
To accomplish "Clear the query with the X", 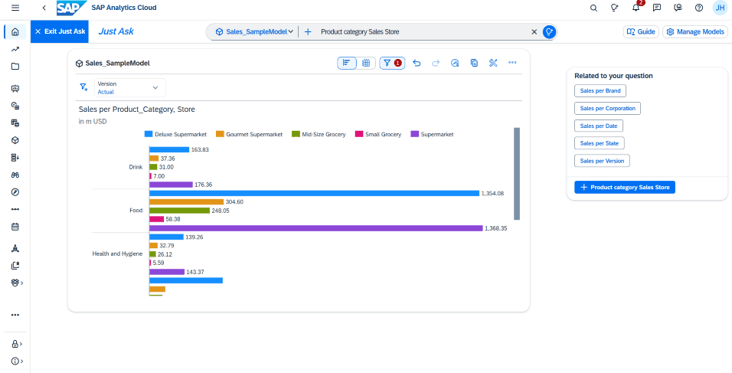I will click(x=534, y=32).
